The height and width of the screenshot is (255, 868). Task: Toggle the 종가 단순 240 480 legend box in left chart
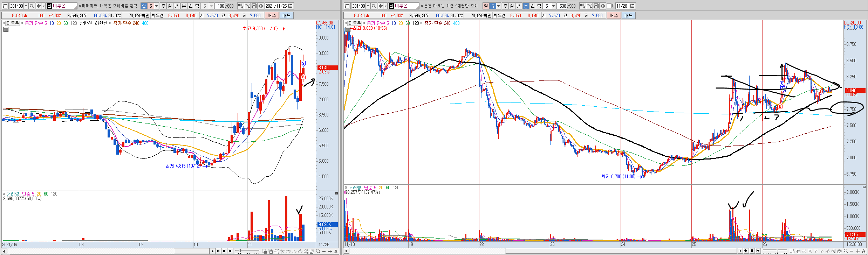[x=110, y=23]
